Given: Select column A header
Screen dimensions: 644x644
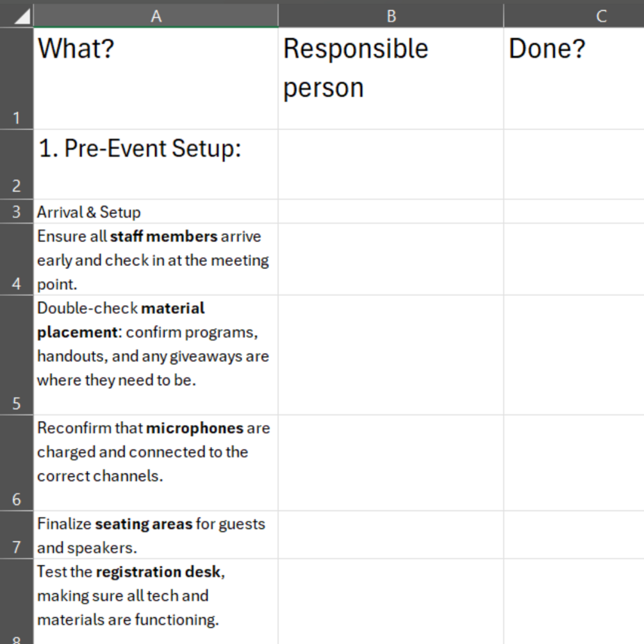Looking at the screenshot, I should coord(156,16).
